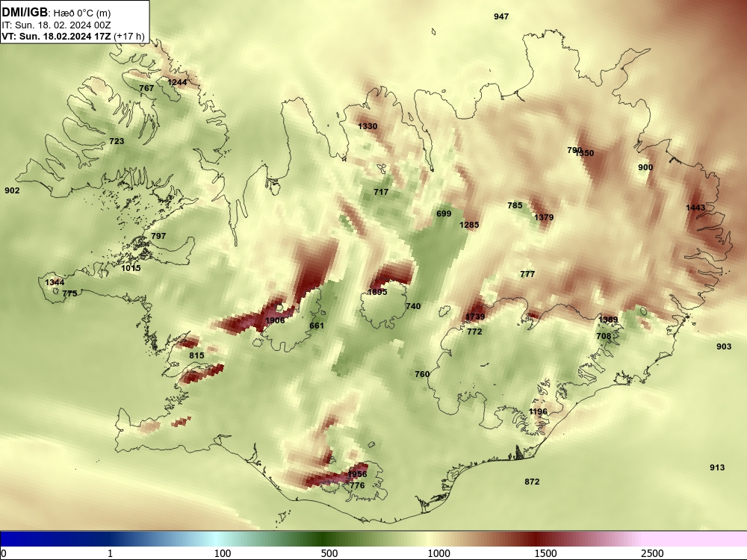This screenshot has height=560, width=747.
Task: Click the 775 value label
Action: 69,293
